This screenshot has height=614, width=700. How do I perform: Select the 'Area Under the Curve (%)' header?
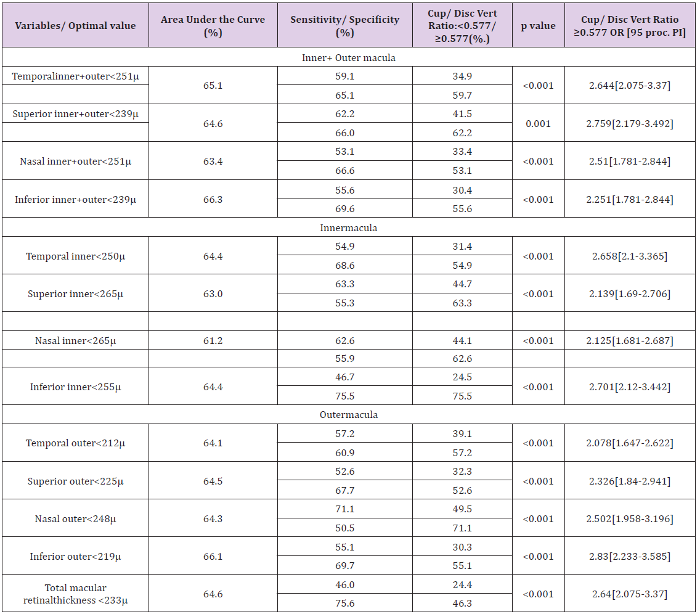click(x=213, y=25)
